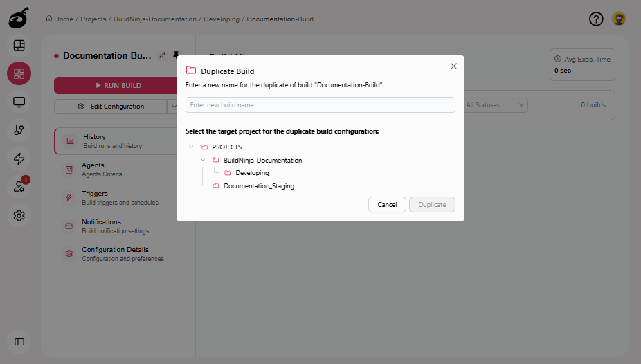Click the Documentation_Staging folder icon
Image resolution: width=641 pixels, height=364 pixels.
pos(216,185)
